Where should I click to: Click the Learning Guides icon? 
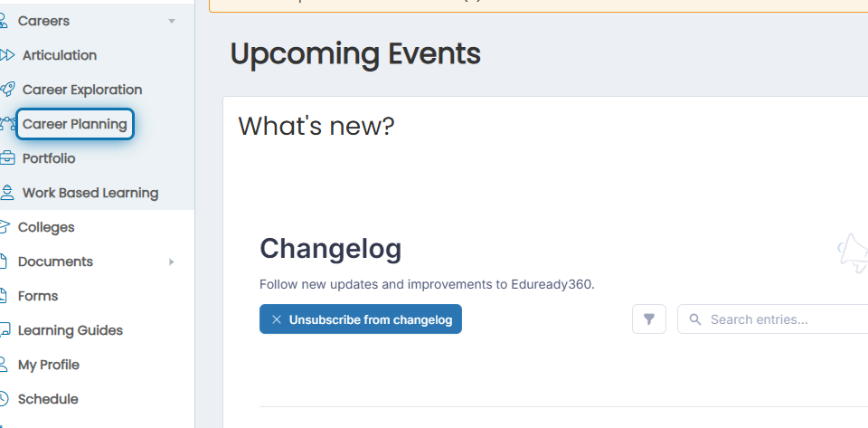point(5,330)
